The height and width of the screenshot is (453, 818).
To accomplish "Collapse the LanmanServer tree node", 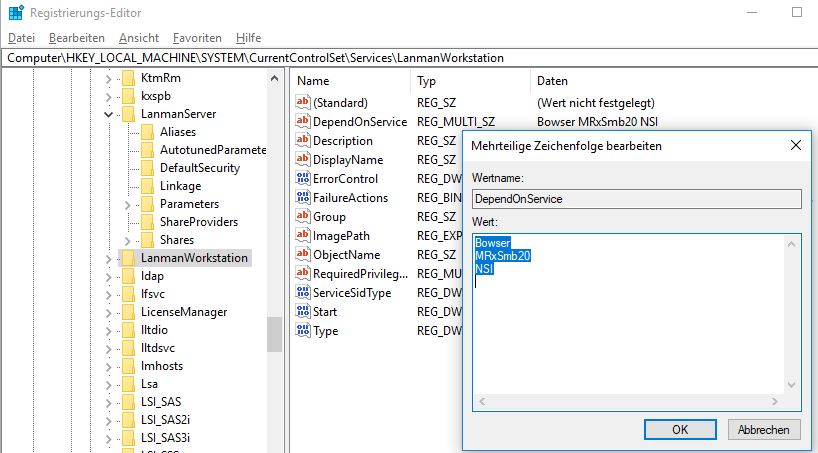I will 109,114.
